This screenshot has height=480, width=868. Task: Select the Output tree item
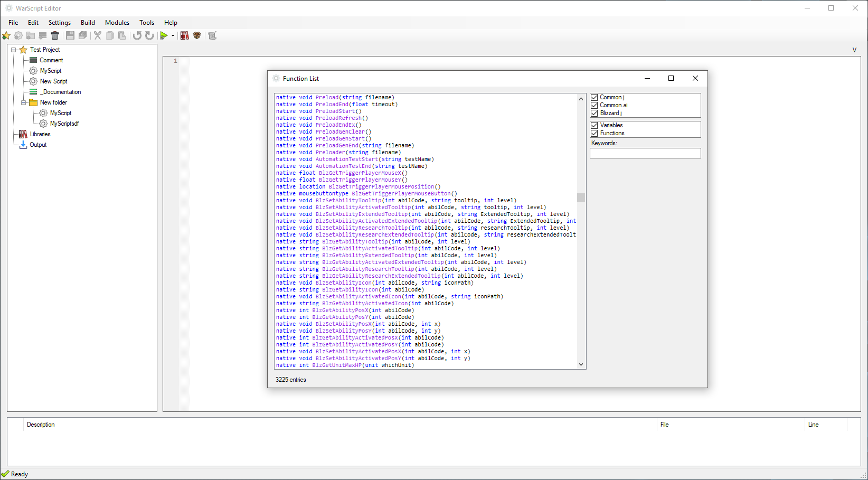coord(38,145)
